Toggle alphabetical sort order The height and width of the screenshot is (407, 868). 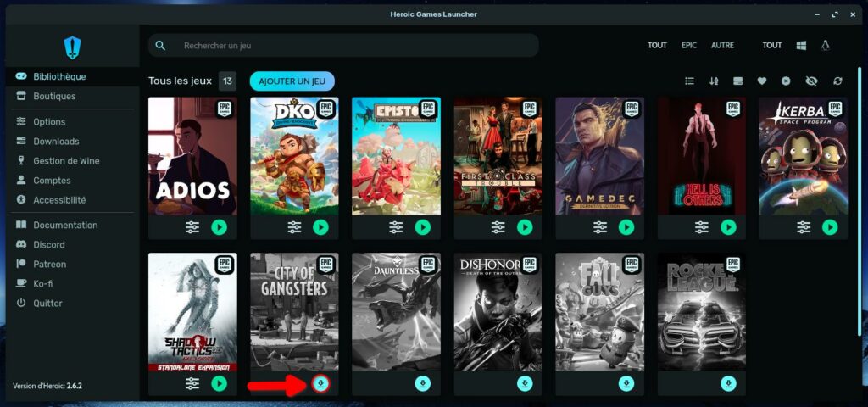coord(714,81)
